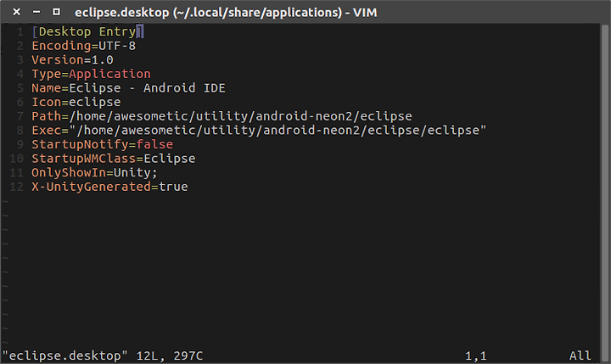Click the Icon=eclipse line
The width and height of the screenshot is (611, 364).
coord(76,102)
